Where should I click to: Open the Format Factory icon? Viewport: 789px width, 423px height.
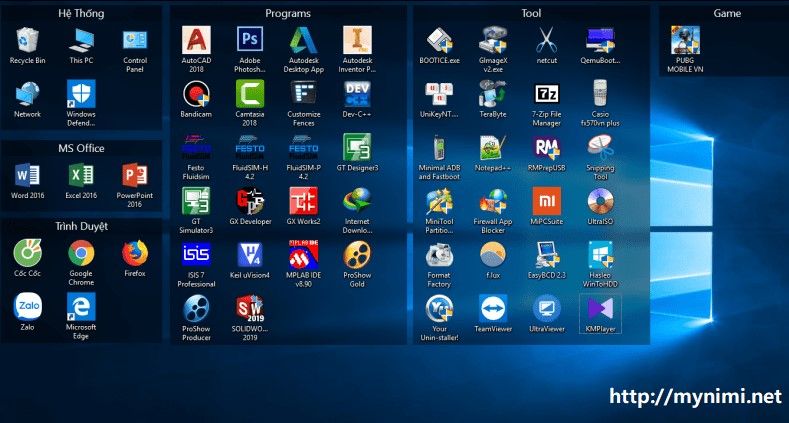click(439, 255)
